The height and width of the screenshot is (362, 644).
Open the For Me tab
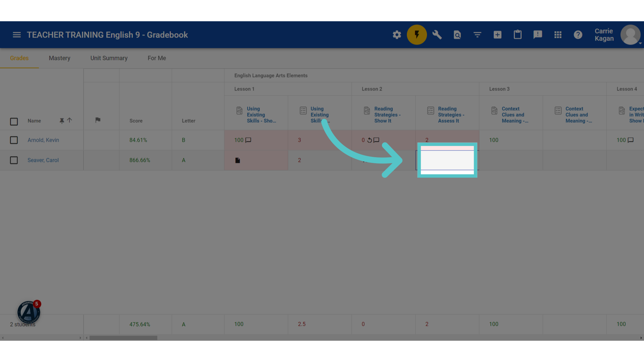157,58
